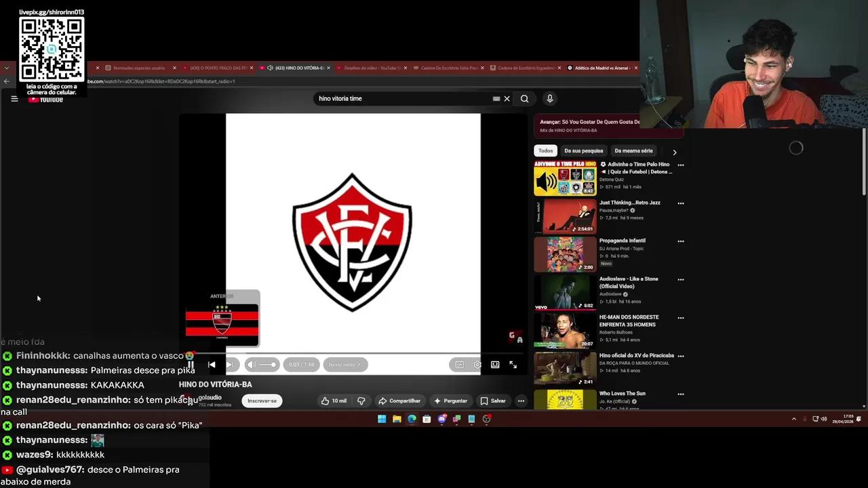The width and height of the screenshot is (868, 488).
Task: Click the Compartilhar share button
Action: click(x=399, y=401)
